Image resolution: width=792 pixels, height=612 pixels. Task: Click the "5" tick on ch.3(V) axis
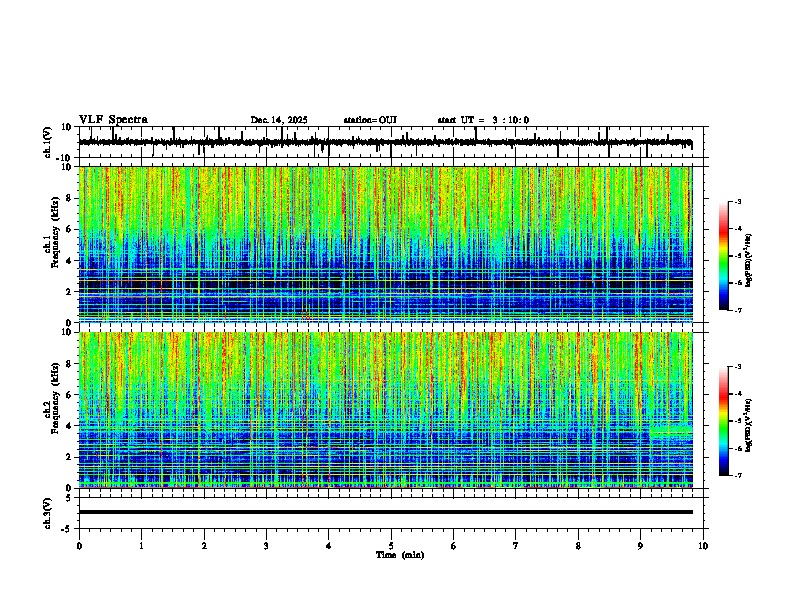click(69, 497)
